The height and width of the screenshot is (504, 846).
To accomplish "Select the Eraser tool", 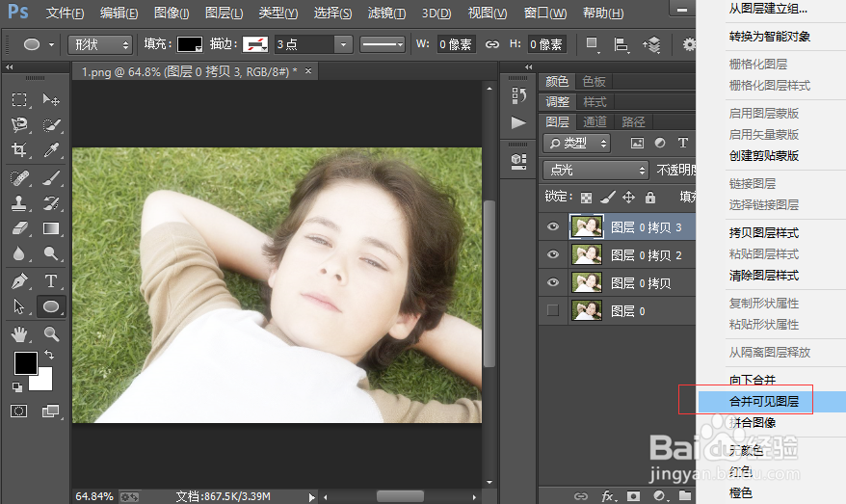I will pyautogui.click(x=19, y=228).
